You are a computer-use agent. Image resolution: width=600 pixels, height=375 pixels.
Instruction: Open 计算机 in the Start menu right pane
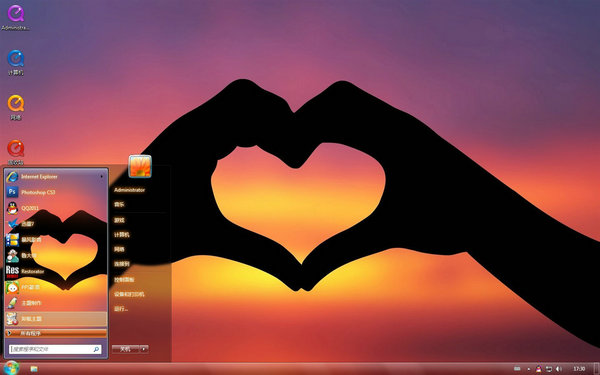pos(122,235)
